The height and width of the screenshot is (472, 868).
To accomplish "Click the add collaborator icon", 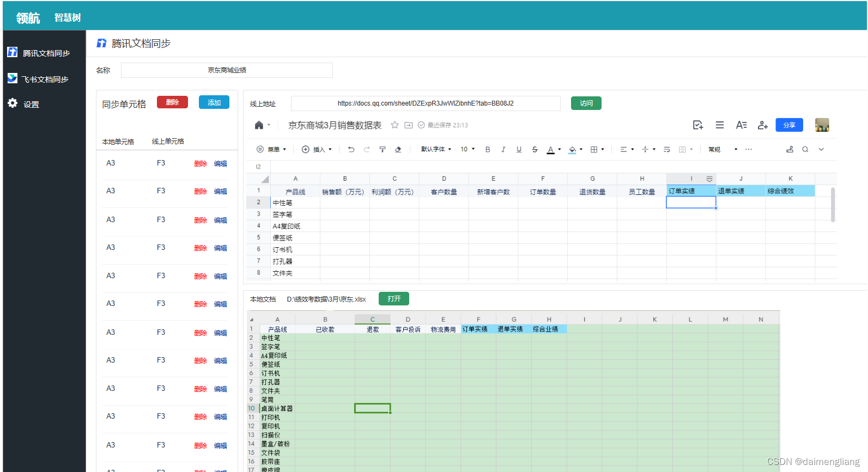I will pos(763,125).
